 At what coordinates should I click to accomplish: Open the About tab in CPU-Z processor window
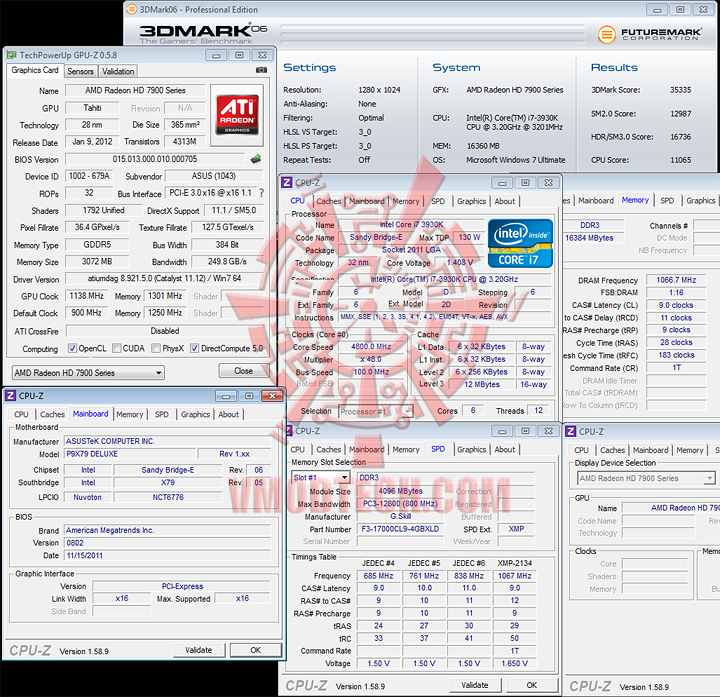[x=505, y=201]
